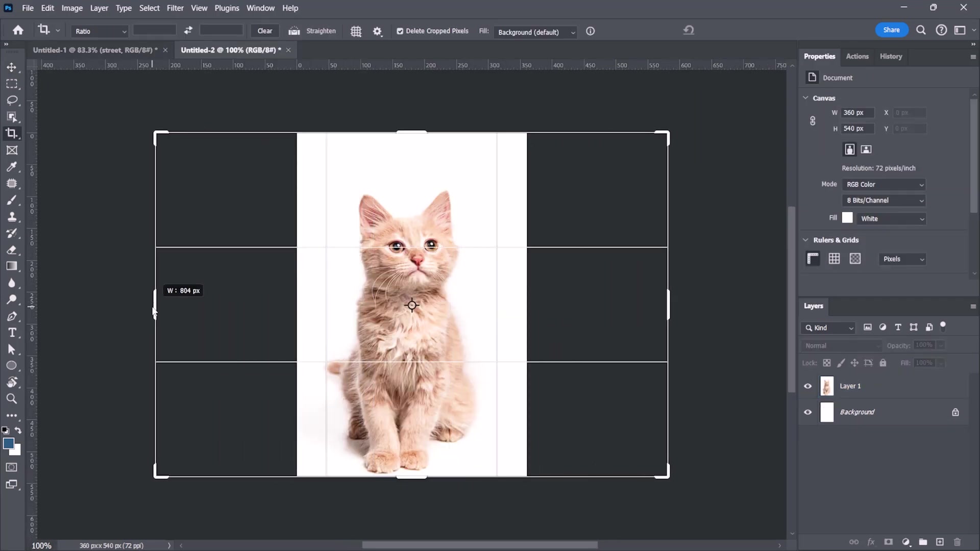Select the Layer 1 thumbnail

[x=826, y=386]
